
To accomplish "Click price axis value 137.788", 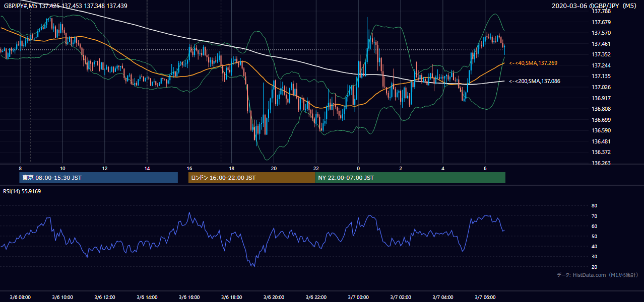I will [x=601, y=11].
